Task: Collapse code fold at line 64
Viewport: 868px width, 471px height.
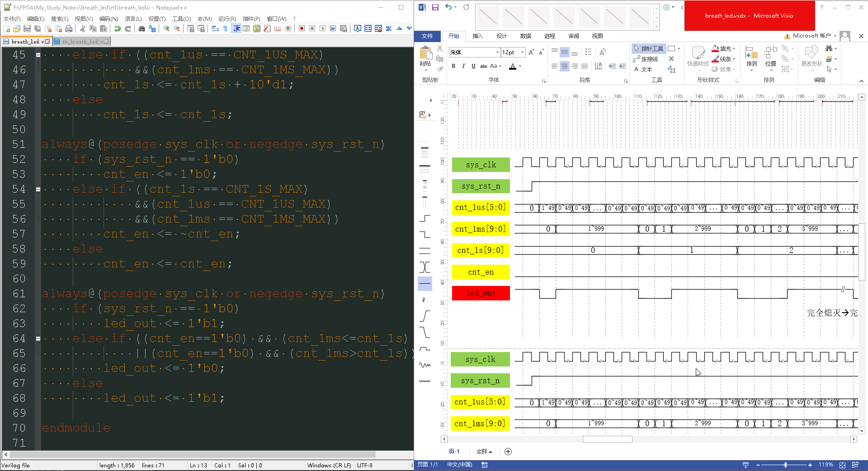Action: (x=38, y=338)
